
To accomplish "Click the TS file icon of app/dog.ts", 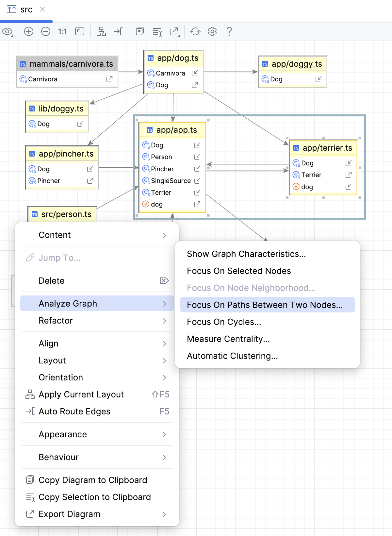I will [x=151, y=58].
